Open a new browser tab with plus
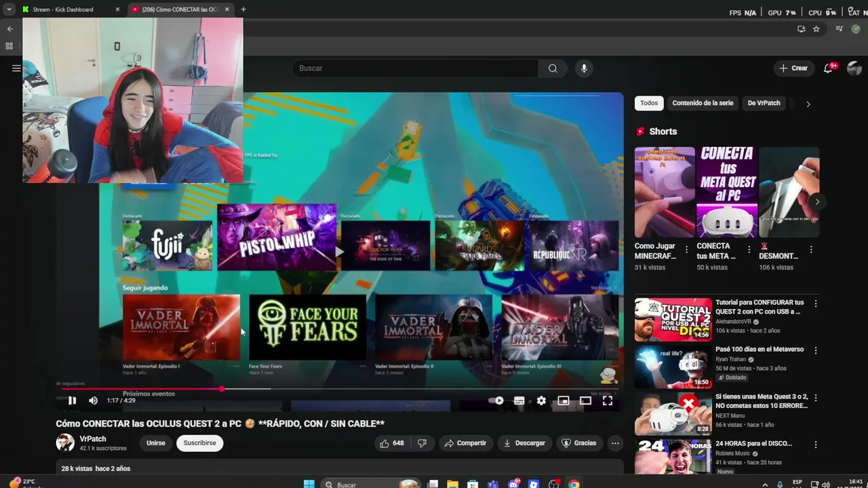The width and height of the screenshot is (868, 488). pos(243,9)
